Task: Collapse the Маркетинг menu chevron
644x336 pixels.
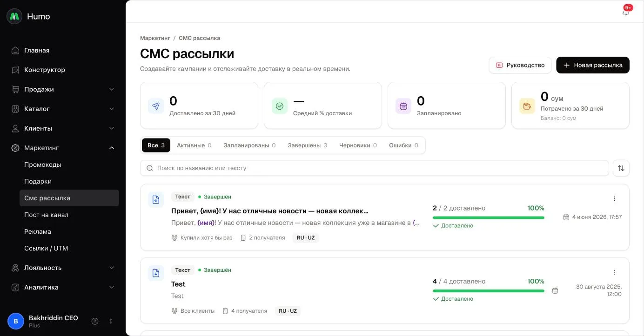Action: (x=112, y=148)
